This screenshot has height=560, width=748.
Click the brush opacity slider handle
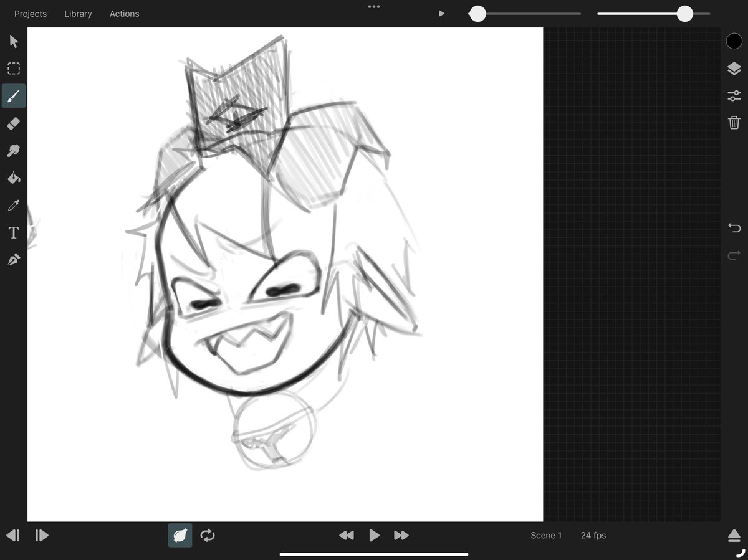point(685,14)
